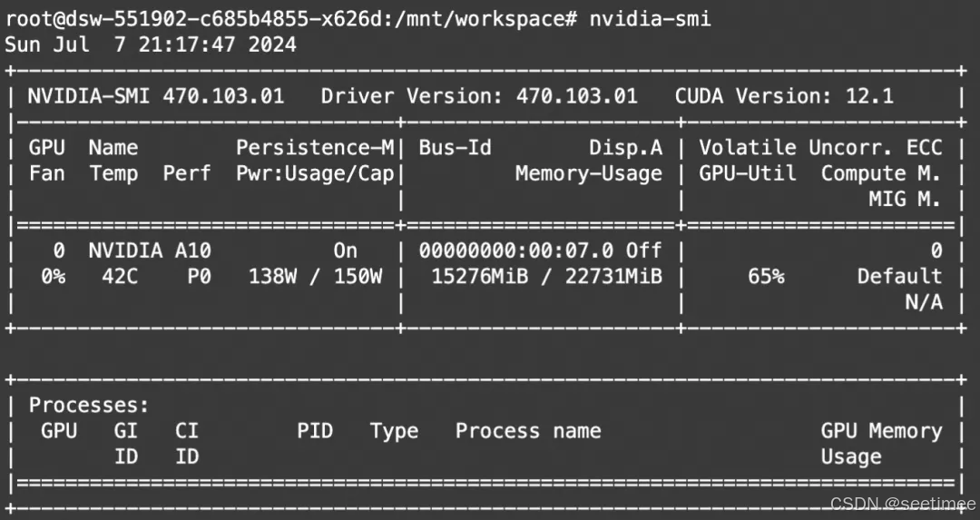Click the 15276MiB / 22731MiB memory usage
Viewport: 980px width, 520px height.
click(546, 276)
